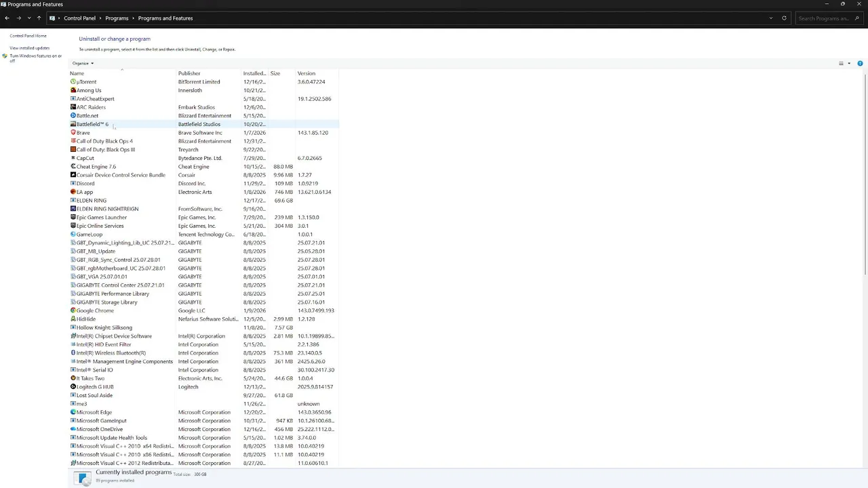Screen dimensions: 868x488
Task: Click the Among Us program icon
Action: pos(73,90)
